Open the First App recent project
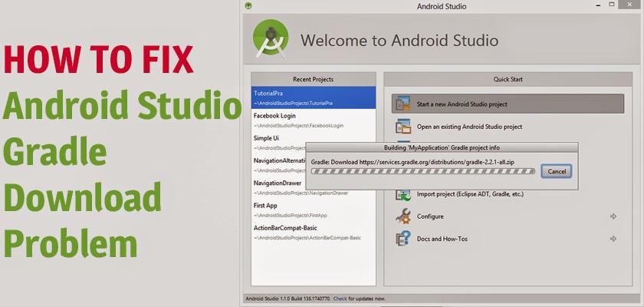The image size is (644, 307). 314,210
